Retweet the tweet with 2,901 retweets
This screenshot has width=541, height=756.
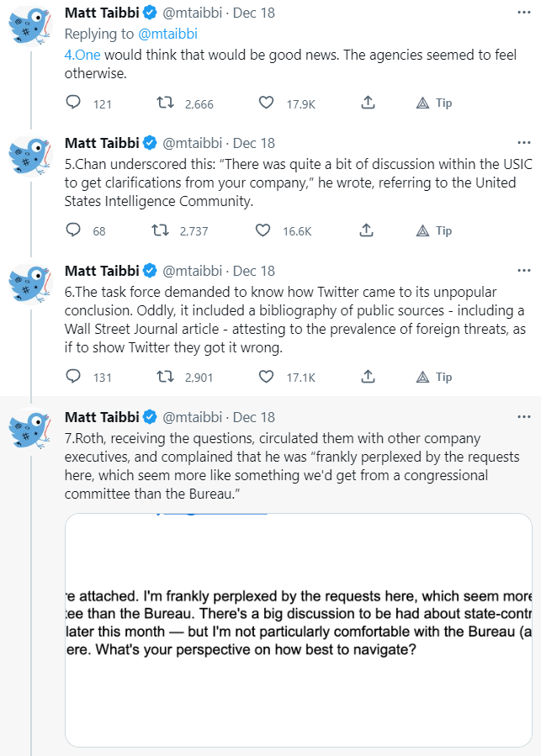click(166, 377)
